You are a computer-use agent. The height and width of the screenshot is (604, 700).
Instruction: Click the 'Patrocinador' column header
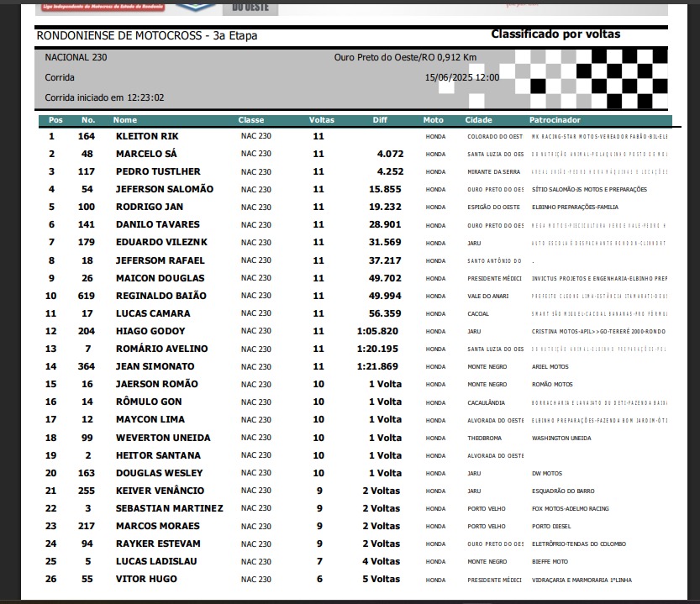tap(555, 120)
